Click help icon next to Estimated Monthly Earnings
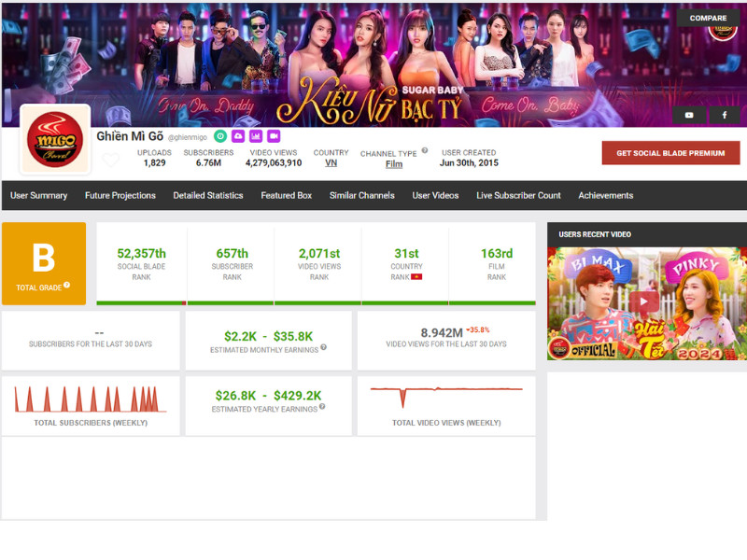Viewport: 747px width, 560px height. coord(323,347)
